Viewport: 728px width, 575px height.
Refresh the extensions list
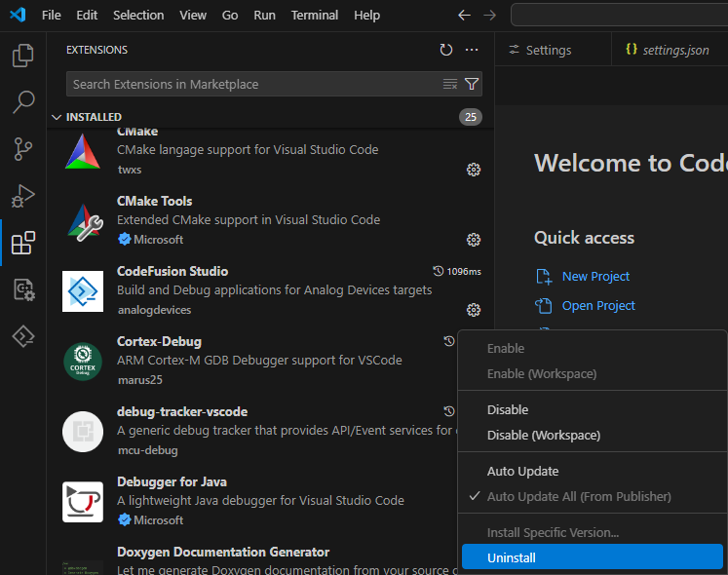445,50
